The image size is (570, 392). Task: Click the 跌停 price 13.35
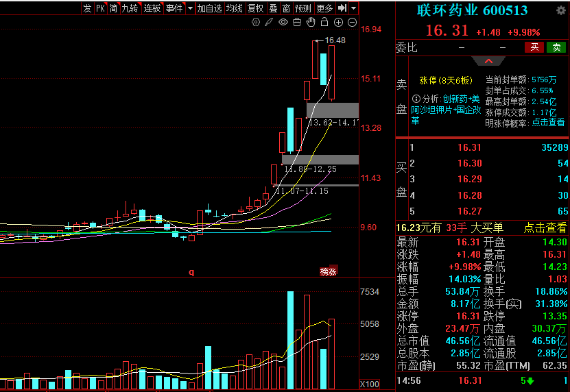point(555,316)
